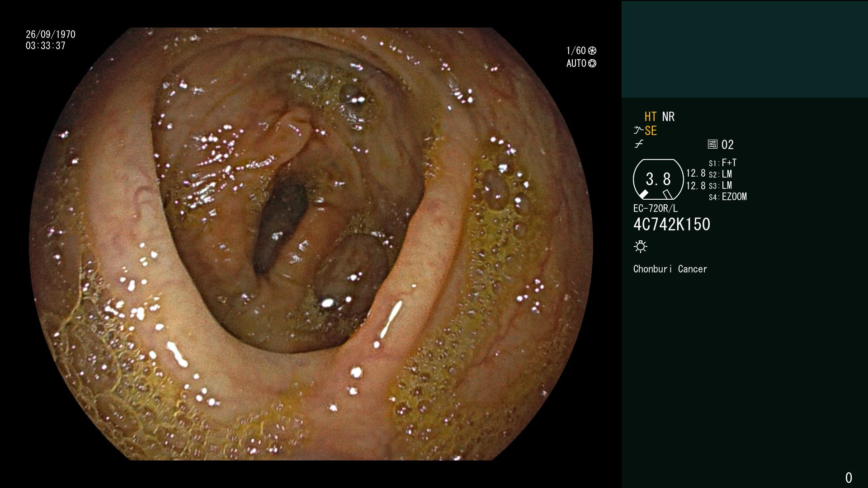Click the tone curve icon below SE

[x=639, y=144]
